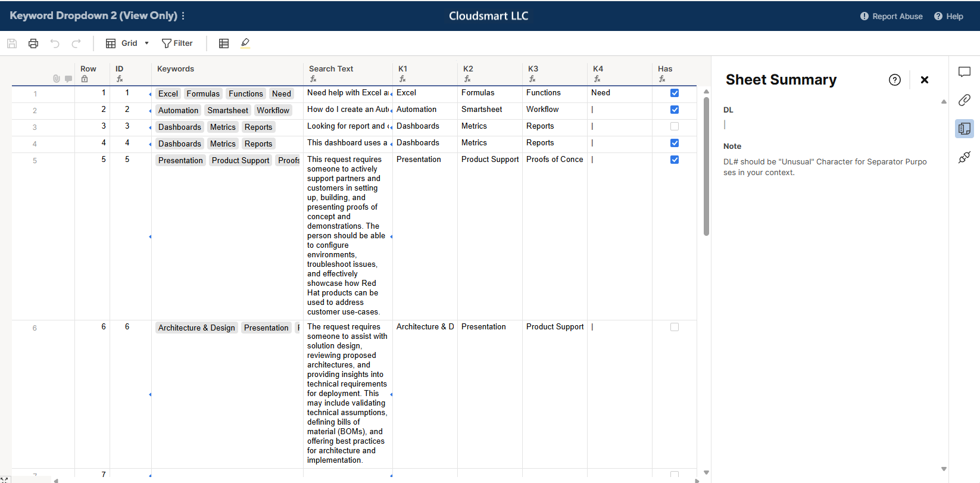Viewport: 980px width, 483px height.
Task: Click the Note text in Sheet Summary
Action: [825, 167]
